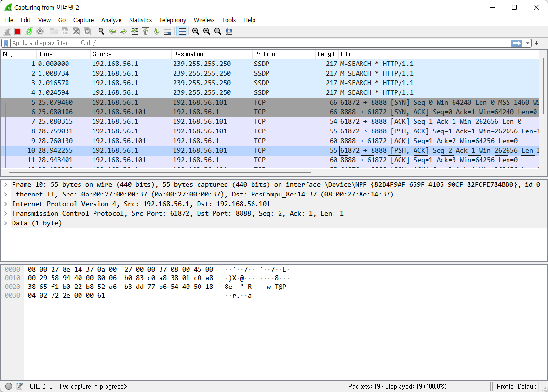
Task: Sort by Source column header
Action: [131, 54]
